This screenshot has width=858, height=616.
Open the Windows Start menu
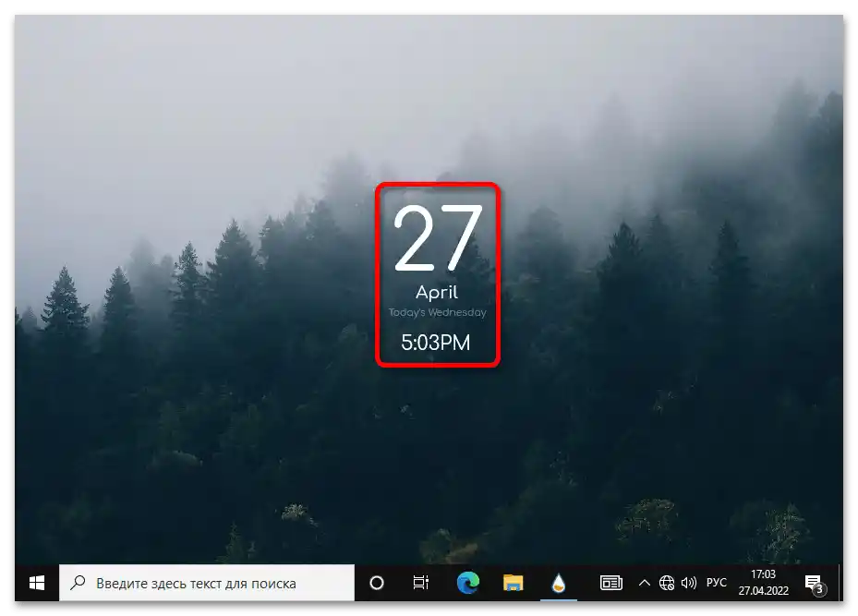(35, 583)
